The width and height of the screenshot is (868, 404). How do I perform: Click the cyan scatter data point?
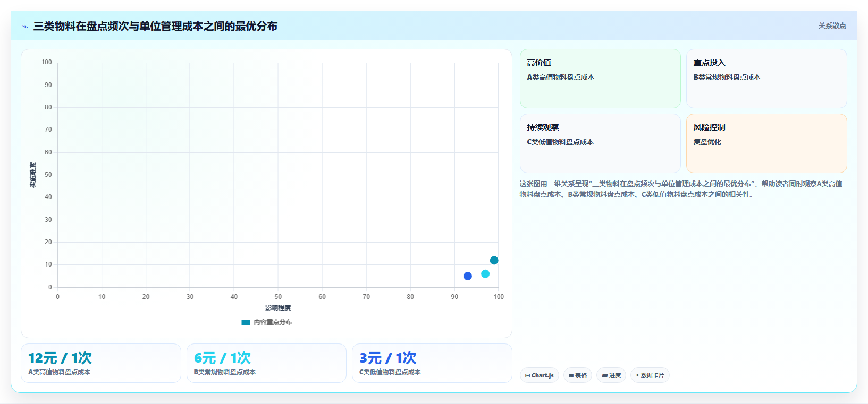pyautogui.click(x=485, y=274)
